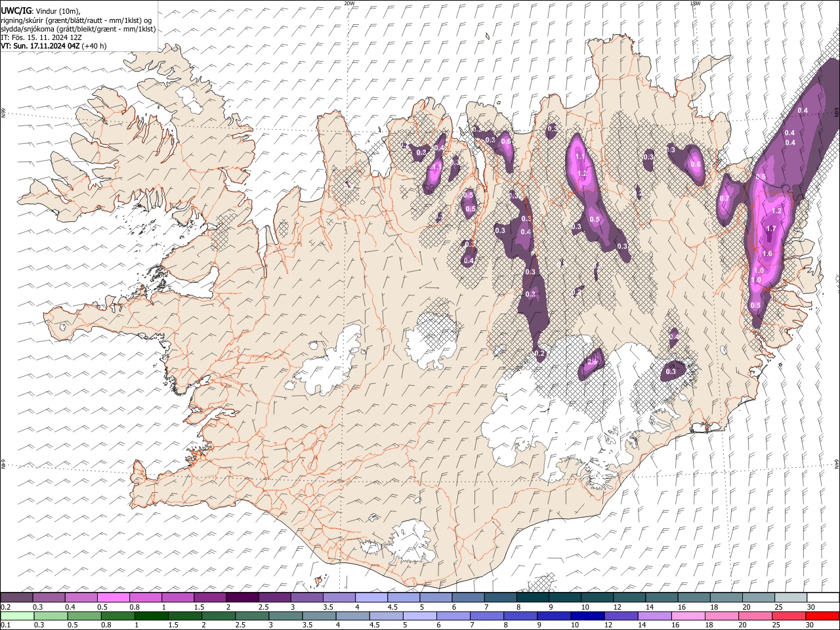Pick the dark mauve swatch above 0.2 in the upper legend
Image resolution: width=840 pixels, height=630 pixels.
17,597
